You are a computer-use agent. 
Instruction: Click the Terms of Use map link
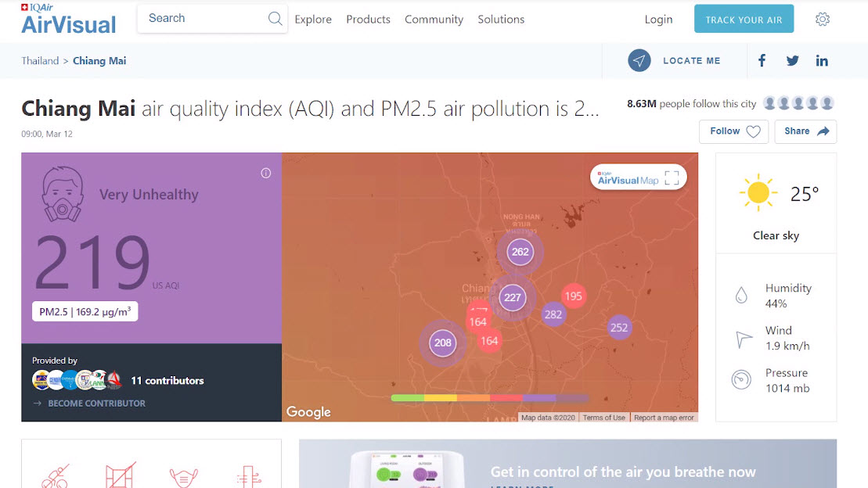603,418
